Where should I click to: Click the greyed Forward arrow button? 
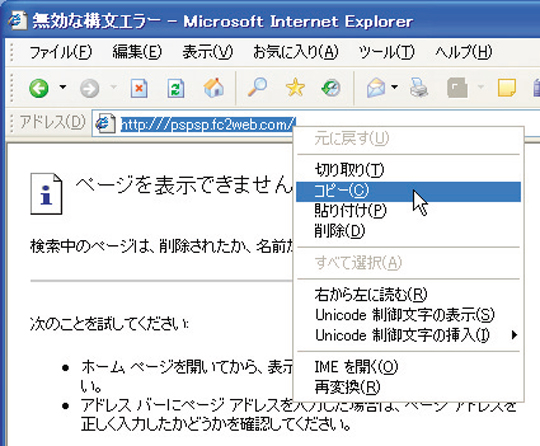[90, 89]
